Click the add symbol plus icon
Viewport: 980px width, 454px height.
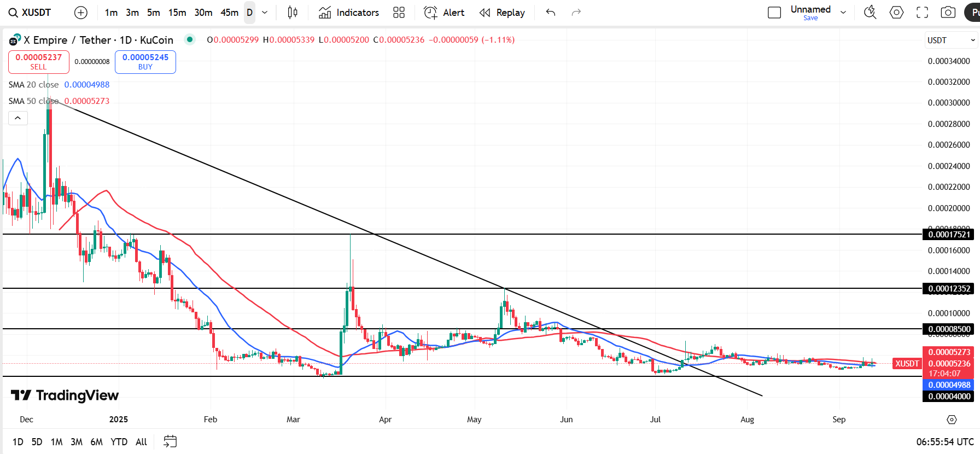[80, 13]
